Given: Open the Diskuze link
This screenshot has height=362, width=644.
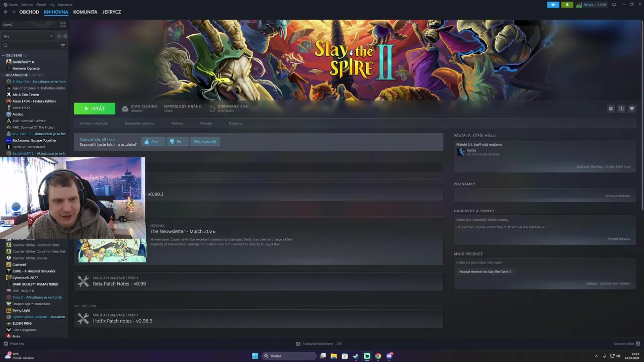Looking at the screenshot, I should 177,123.
